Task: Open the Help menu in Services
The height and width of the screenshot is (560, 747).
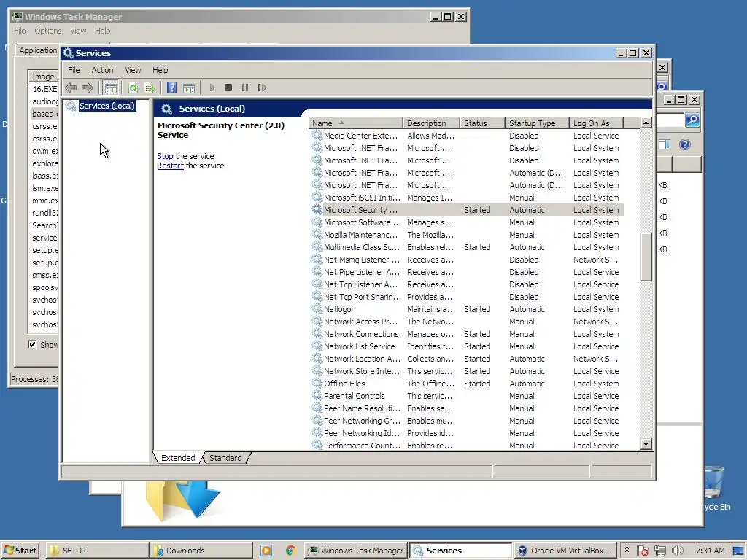Action: coord(160,70)
